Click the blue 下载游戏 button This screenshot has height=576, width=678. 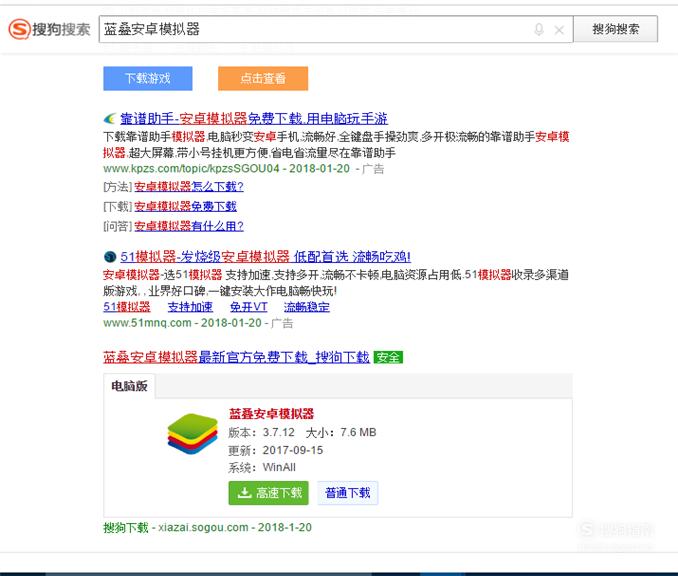click(x=148, y=78)
